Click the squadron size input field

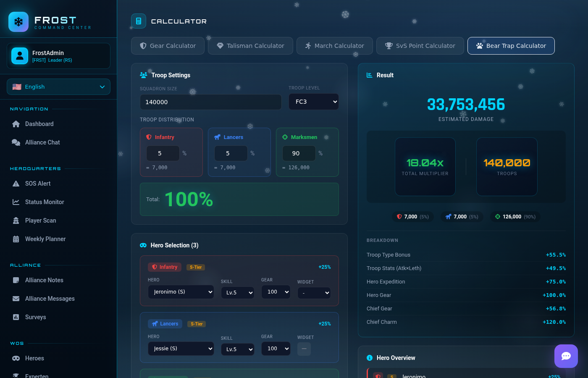210,102
